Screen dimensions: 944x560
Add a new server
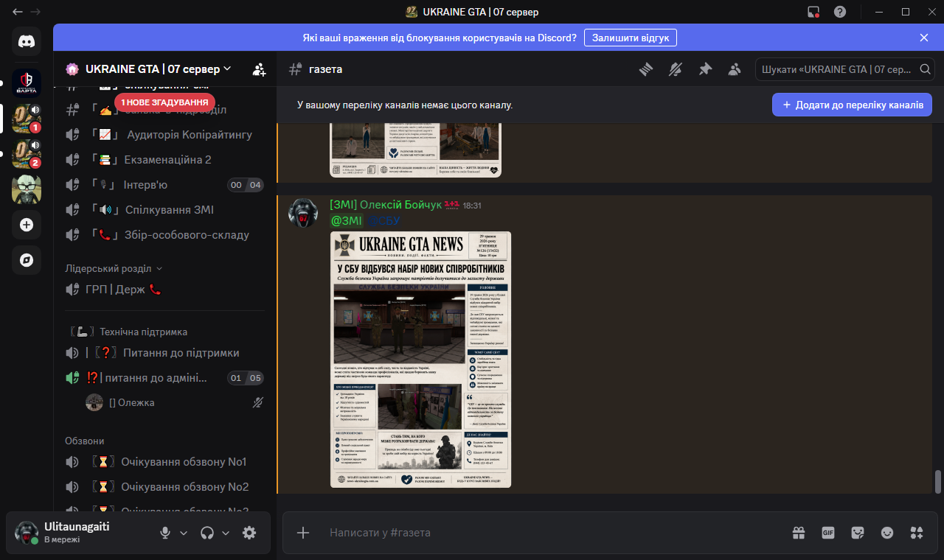(27, 225)
